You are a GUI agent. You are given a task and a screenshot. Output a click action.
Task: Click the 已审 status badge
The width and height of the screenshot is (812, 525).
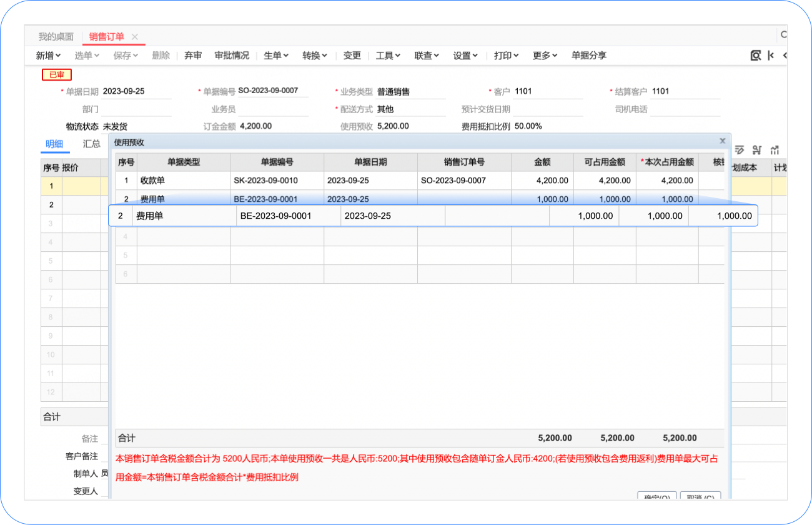click(57, 75)
